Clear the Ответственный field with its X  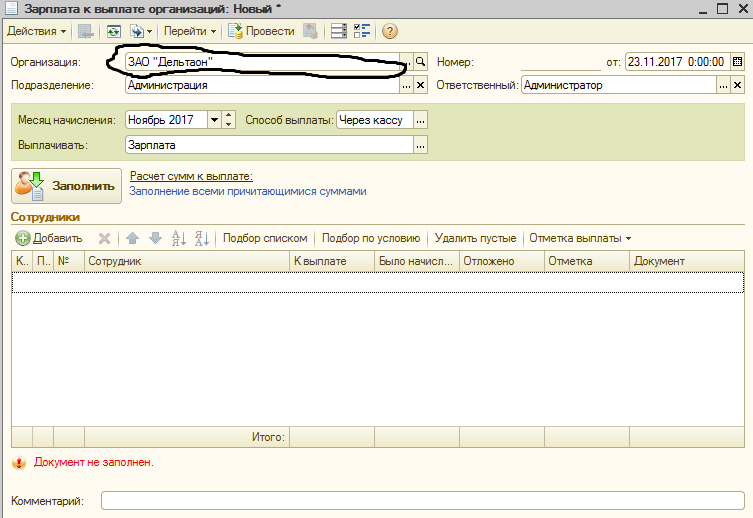click(737, 85)
